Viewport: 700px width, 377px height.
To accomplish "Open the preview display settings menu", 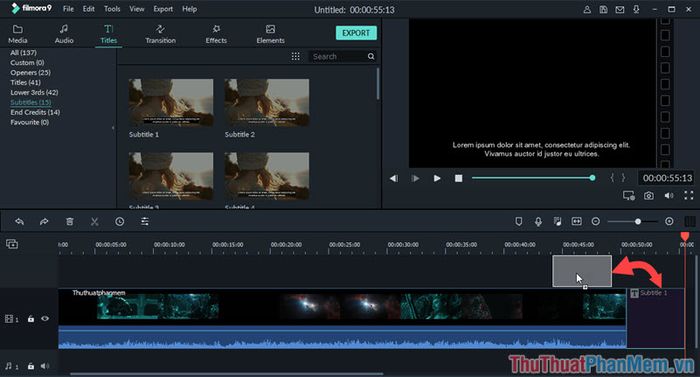I will (629, 196).
